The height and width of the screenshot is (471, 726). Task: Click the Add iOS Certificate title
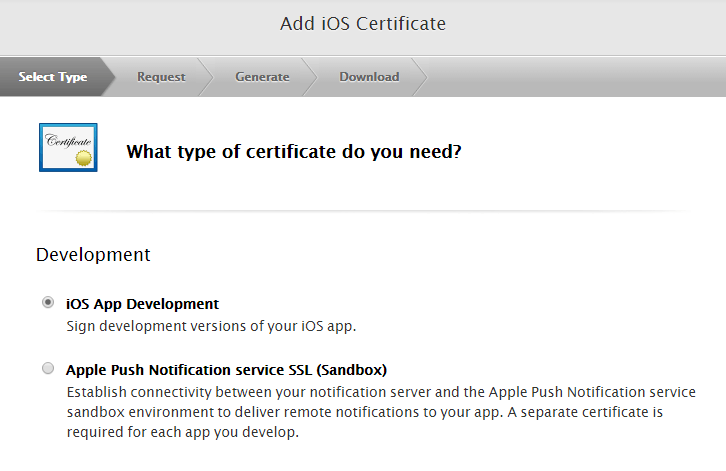point(362,23)
